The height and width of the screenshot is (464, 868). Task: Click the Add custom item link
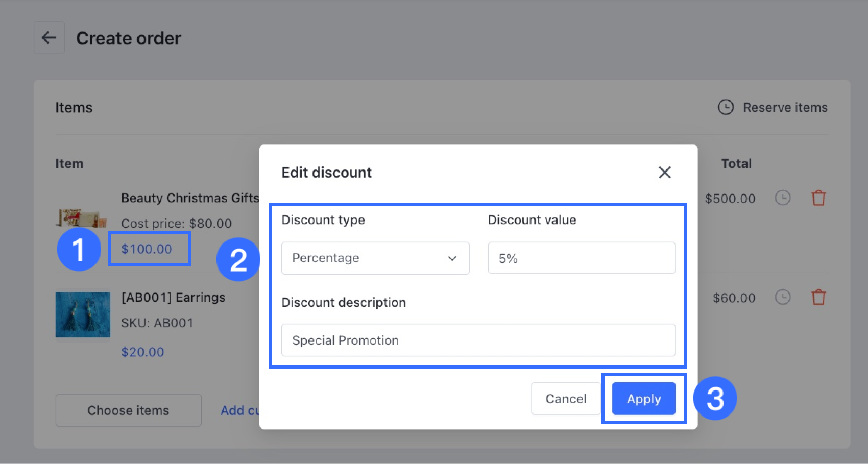point(240,410)
